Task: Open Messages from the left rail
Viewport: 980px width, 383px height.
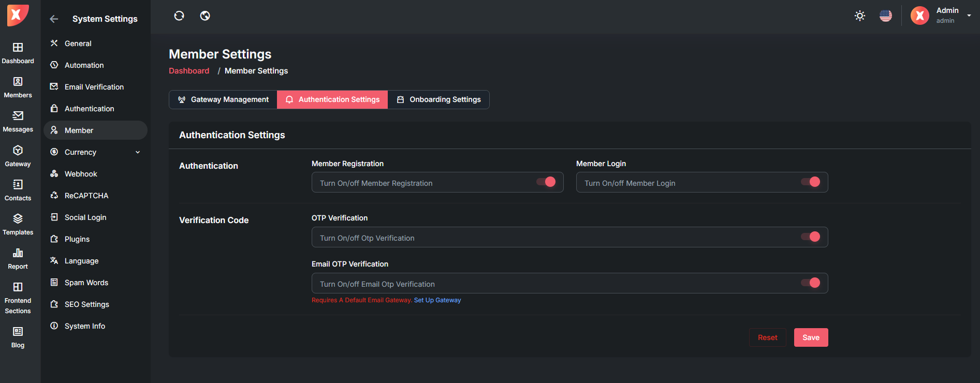Action: [18, 121]
